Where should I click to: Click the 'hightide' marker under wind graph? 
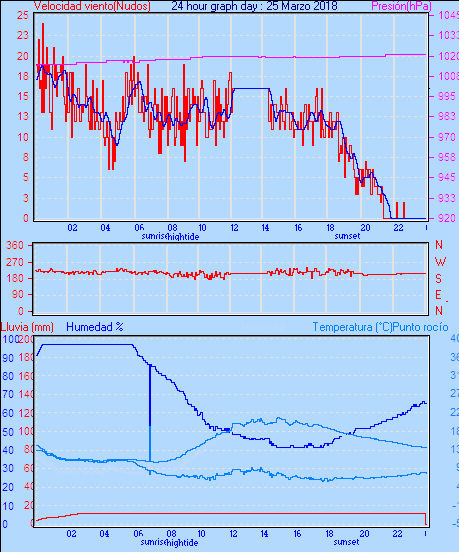[183, 237]
